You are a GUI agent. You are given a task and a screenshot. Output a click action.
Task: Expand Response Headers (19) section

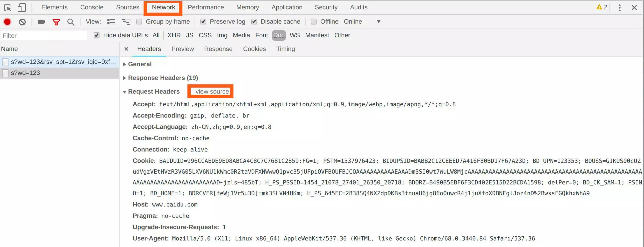click(x=125, y=78)
